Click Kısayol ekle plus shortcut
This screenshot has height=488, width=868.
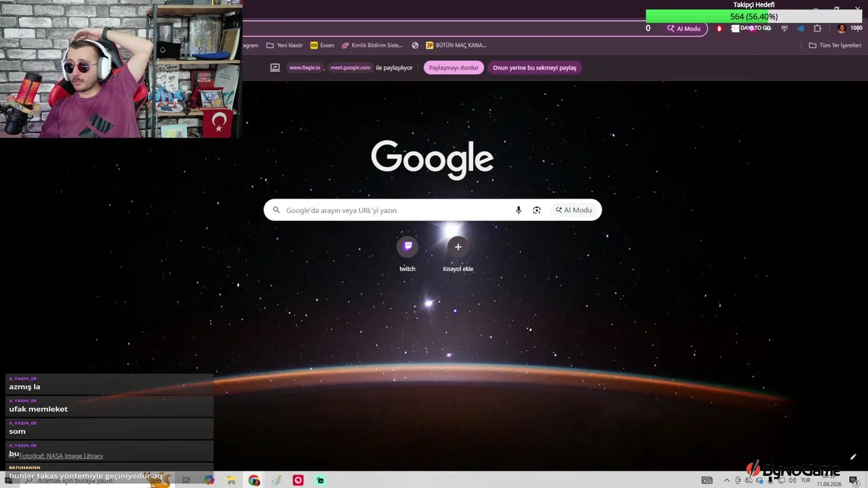[x=458, y=254]
